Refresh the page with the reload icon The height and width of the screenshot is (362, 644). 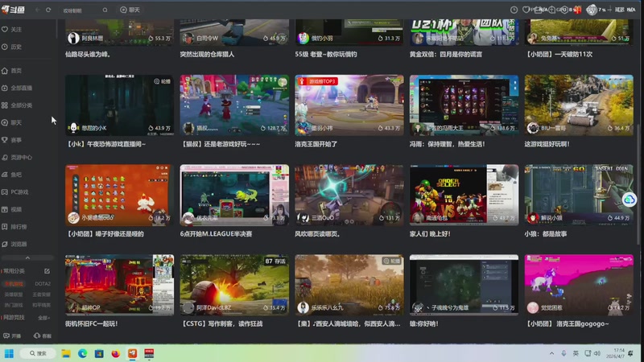48,10
